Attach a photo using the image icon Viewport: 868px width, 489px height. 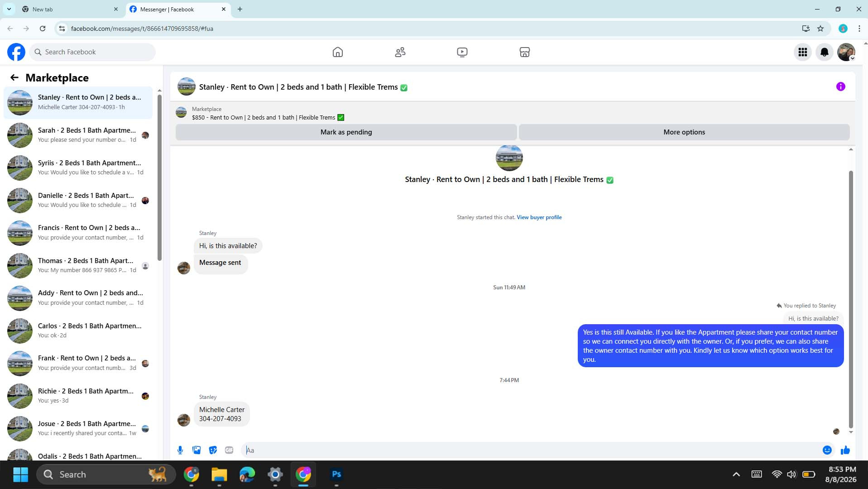pos(197,450)
